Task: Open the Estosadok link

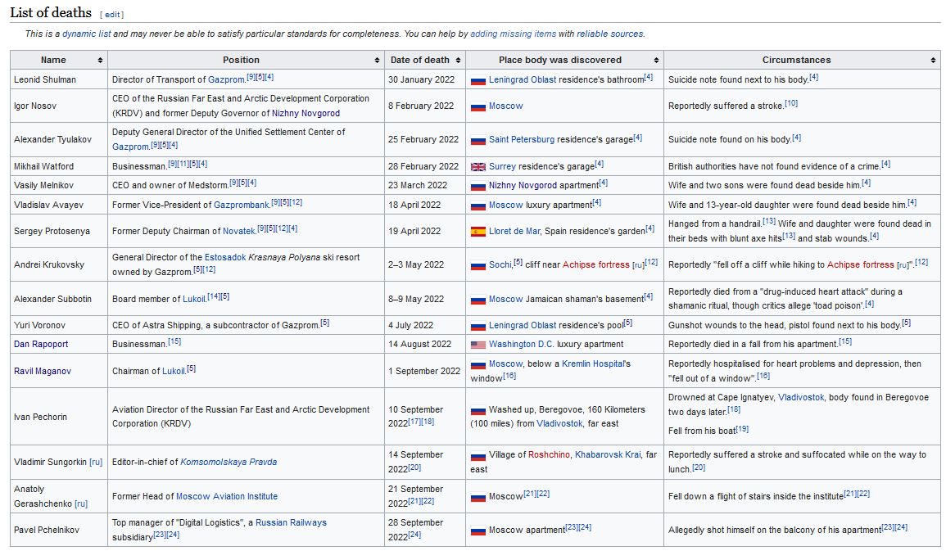Action: pyautogui.click(x=225, y=257)
